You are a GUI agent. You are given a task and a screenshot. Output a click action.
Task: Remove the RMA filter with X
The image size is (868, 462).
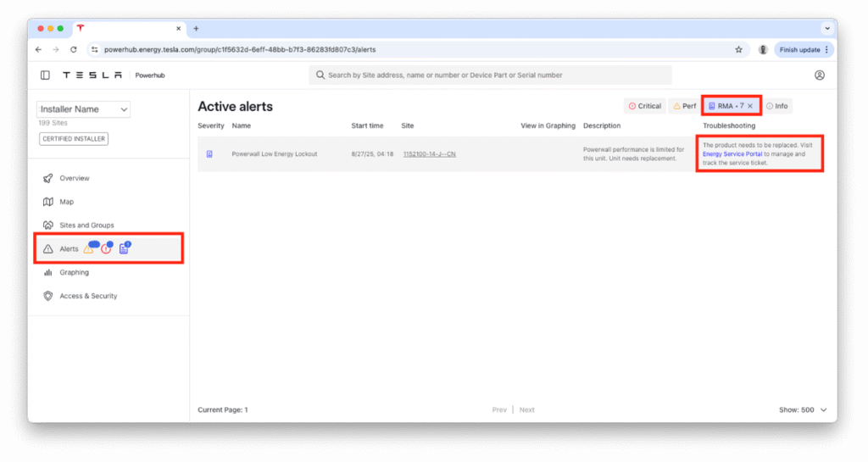tap(750, 106)
